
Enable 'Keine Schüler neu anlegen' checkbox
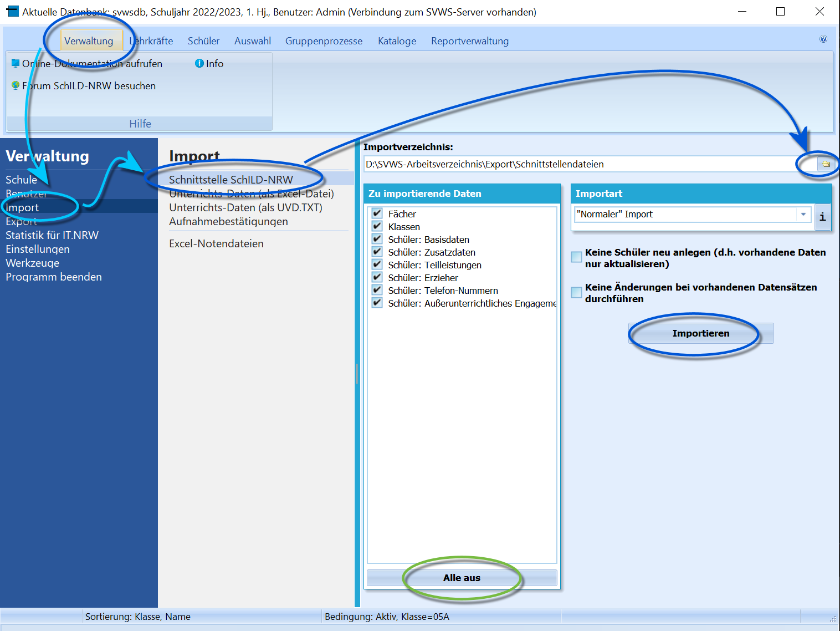click(576, 257)
